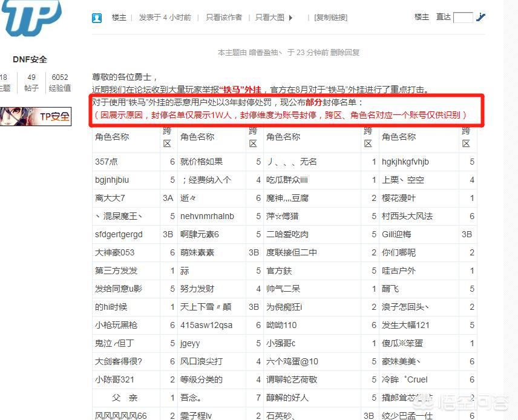Viewport: 518px width, 420px height.
Task: Click cell 村西头大风法
Action: coord(407,216)
